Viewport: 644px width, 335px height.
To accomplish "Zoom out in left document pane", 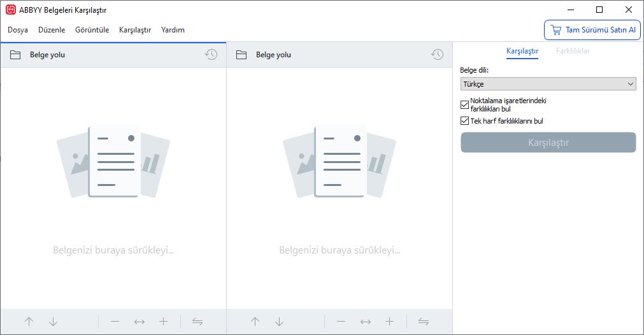I will [x=115, y=322].
